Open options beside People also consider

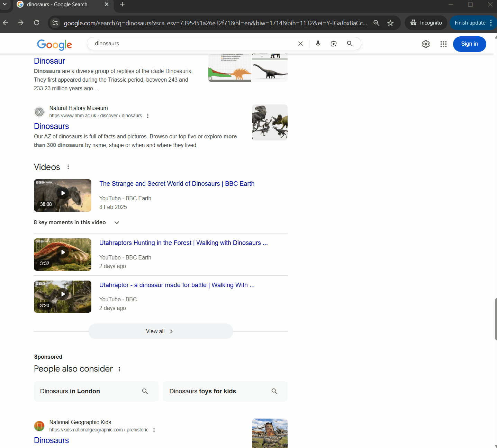[x=119, y=369]
